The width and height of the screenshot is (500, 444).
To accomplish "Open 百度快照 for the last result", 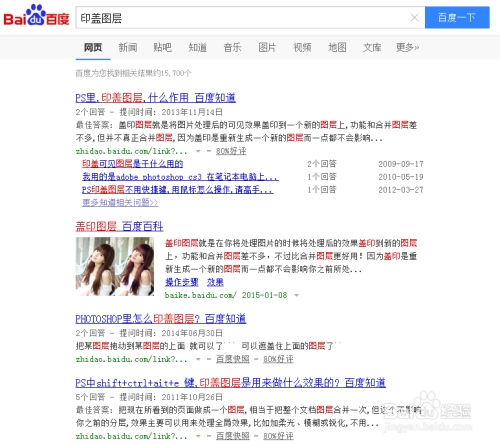I will pos(233,436).
